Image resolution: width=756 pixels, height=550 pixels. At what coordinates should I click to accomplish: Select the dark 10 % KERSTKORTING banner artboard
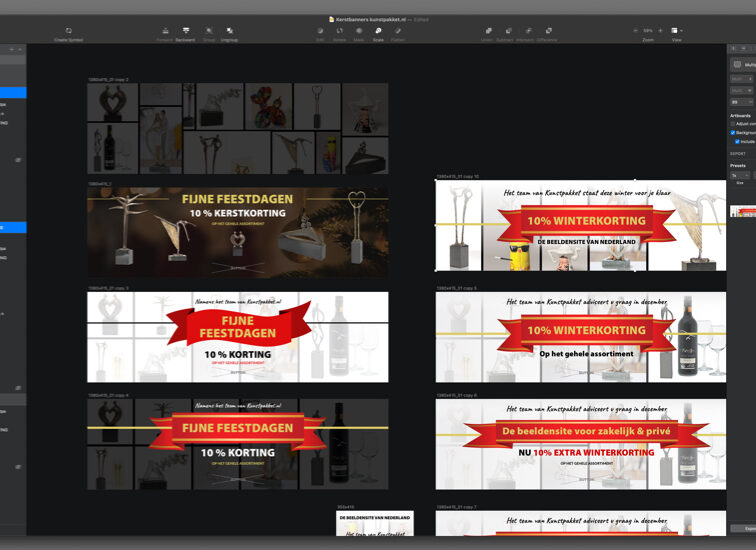(238, 232)
